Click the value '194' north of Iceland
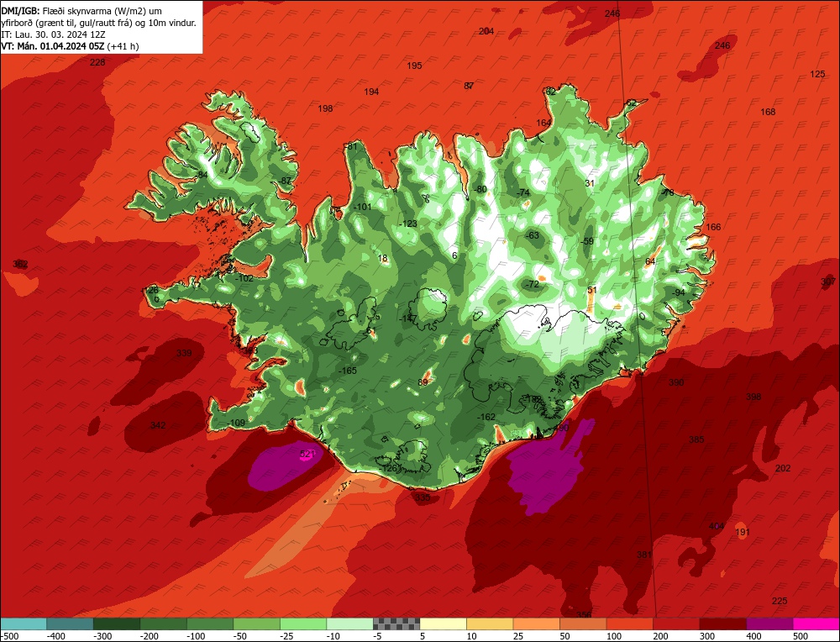This screenshot has height=642, width=840. (x=371, y=92)
